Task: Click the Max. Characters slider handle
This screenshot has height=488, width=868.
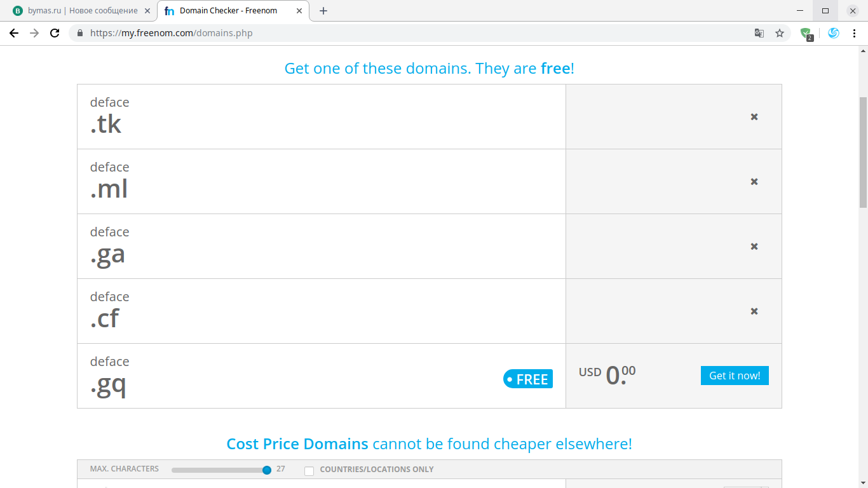Action: 267,470
